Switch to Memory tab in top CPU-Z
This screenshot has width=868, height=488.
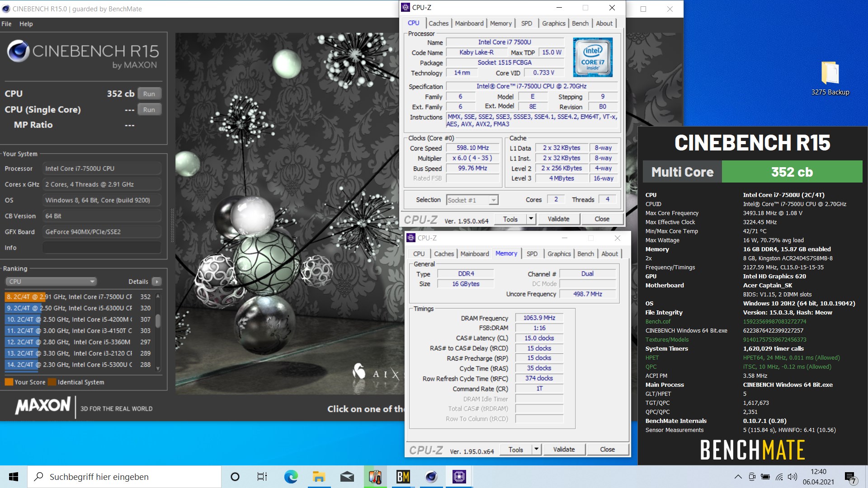[x=500, y=23]
